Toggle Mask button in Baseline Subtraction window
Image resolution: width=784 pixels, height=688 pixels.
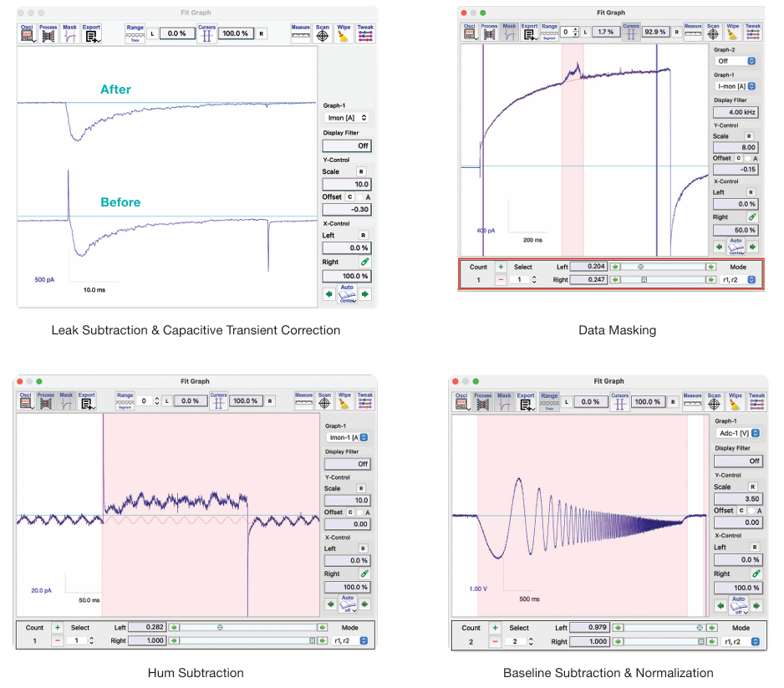click(504, 401)
